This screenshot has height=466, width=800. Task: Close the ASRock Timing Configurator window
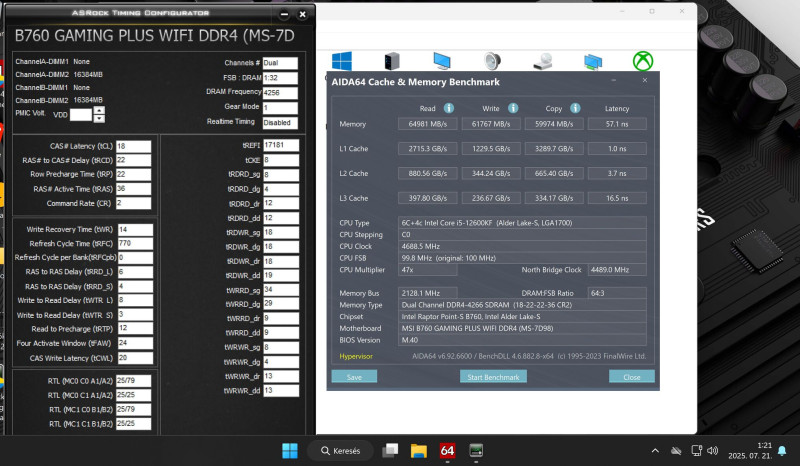coord(303,14)
